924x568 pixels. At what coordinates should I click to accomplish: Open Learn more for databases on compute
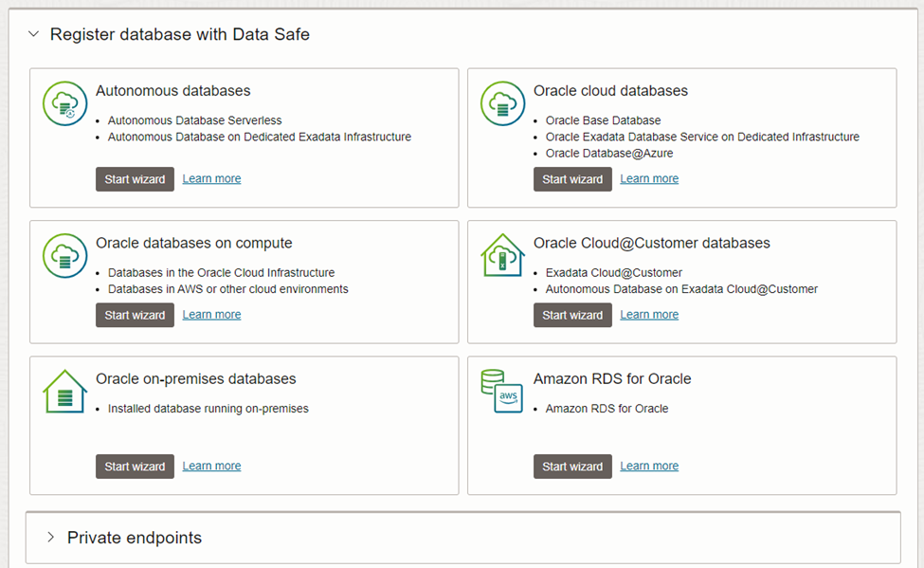click(211, 315)
